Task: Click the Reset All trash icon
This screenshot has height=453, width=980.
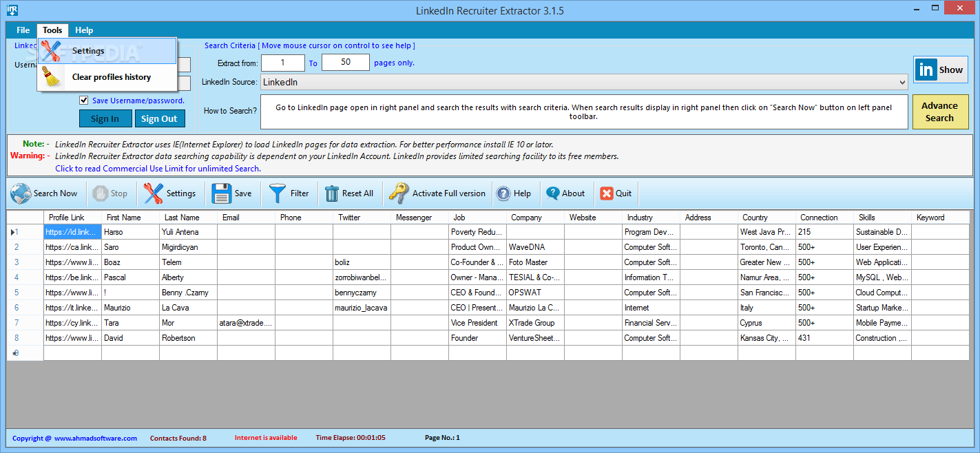Action: tap(332, 193)
